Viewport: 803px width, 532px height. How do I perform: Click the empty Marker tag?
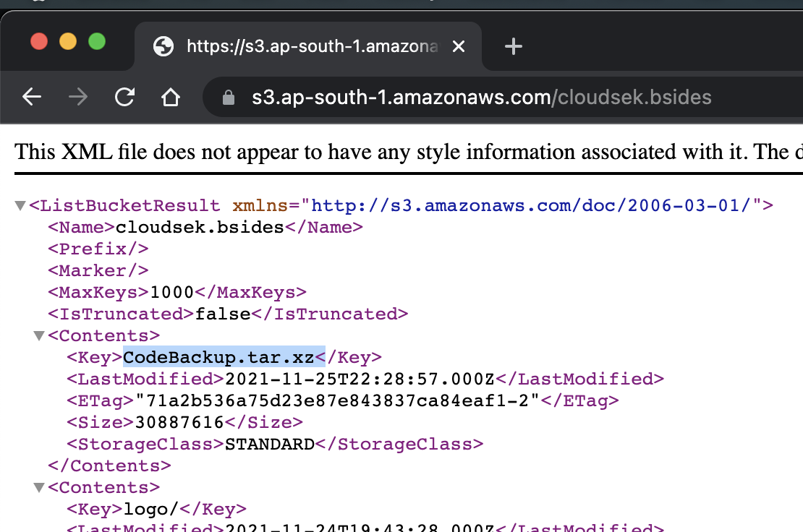pos(98,270)
